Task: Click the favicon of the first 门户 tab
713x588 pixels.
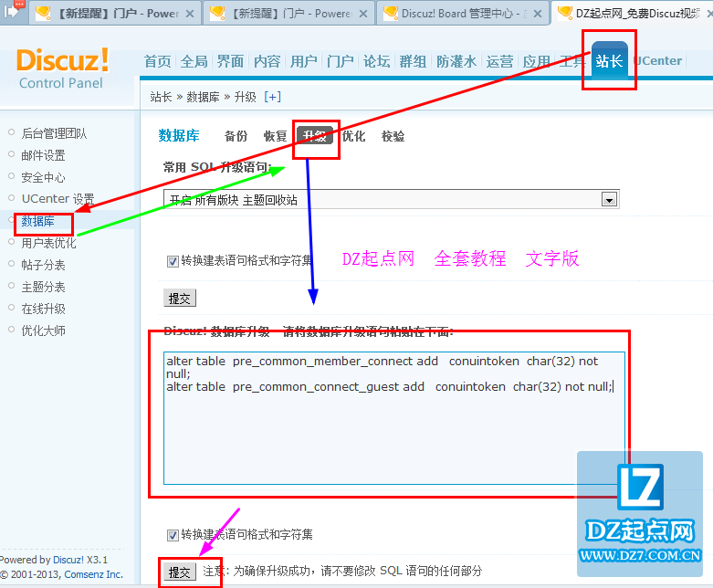Action: [x=43, y=13]
